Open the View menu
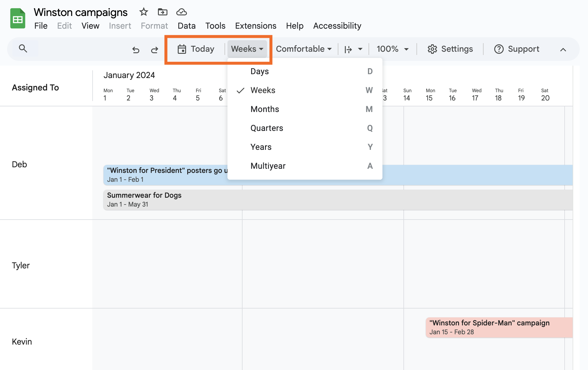The width and height of the screenshot is (588, 370). pyautogui.click(x=91, y=26)
